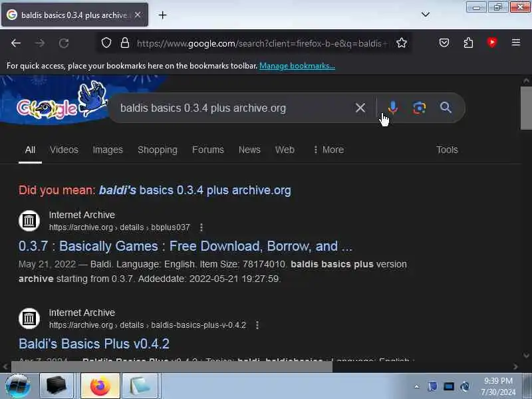Switch to the News tab
This screenshot has height=399, width=532.
pyautogui.click(x=249, y=150)
